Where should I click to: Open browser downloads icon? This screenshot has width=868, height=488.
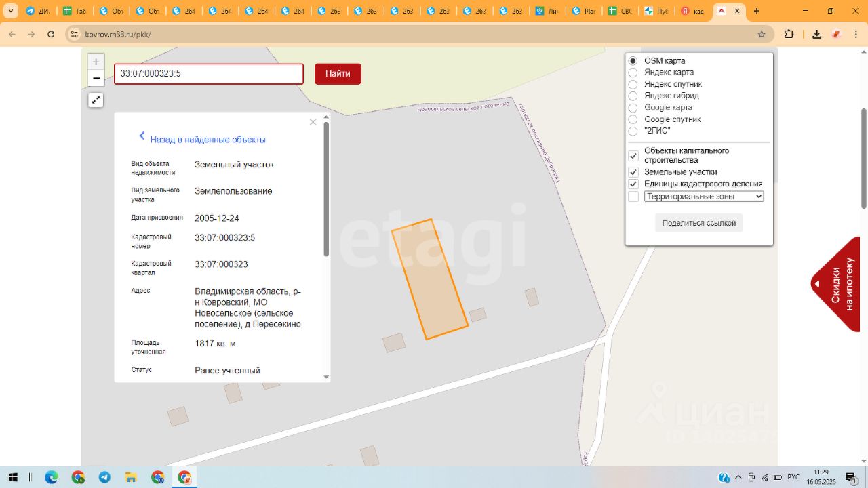[x=816, y=34]
